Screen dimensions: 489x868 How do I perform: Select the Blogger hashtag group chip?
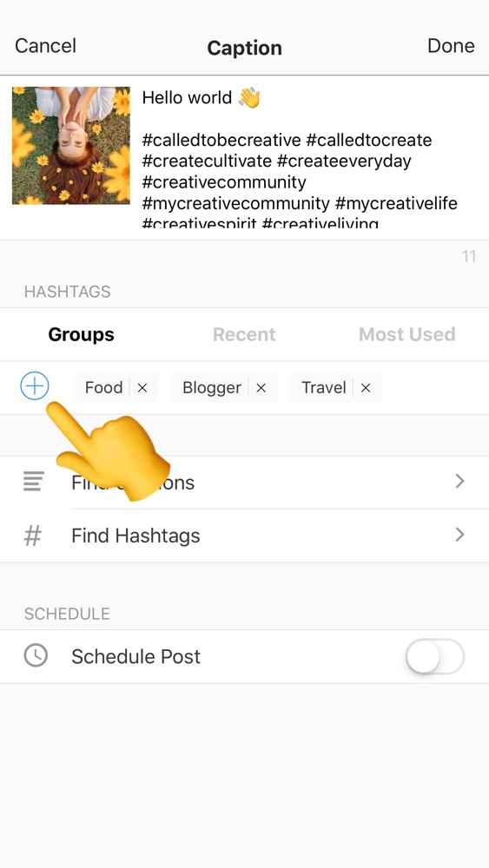[212, 387]
